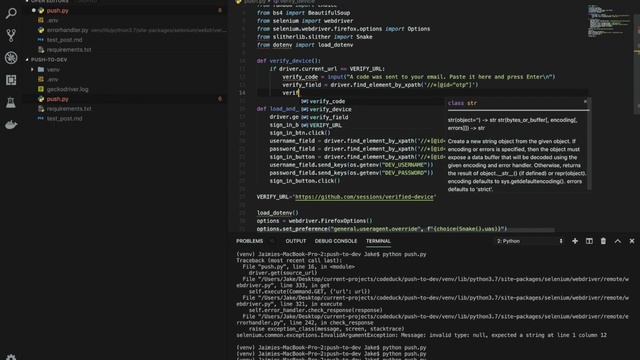Select test_post.md under PUSH-TO-DEV folder

point(64,118)
